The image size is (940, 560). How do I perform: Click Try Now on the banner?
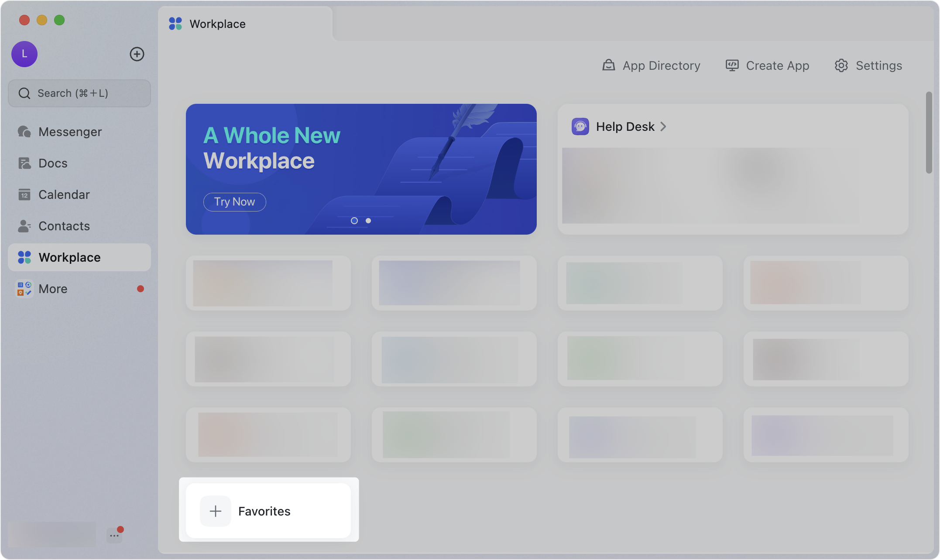[x=234, y=202]
